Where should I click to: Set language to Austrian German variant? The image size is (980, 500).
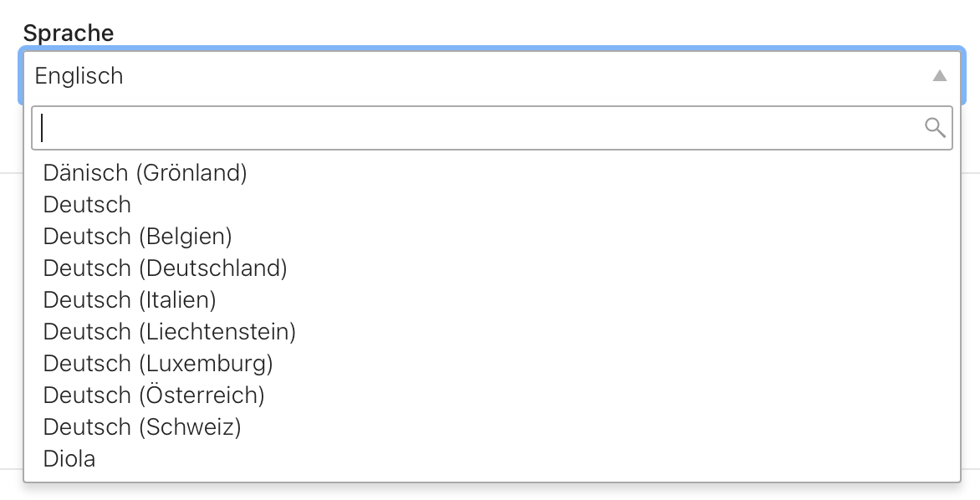pyautogui.click(x=492, y=395)
